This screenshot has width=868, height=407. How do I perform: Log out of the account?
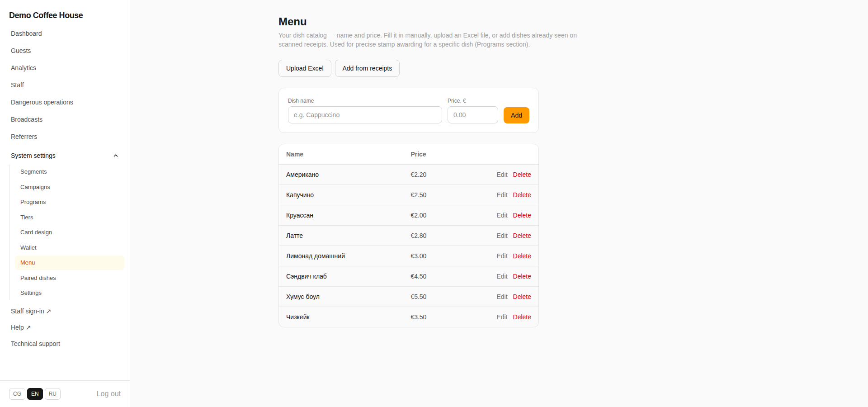pyautogui.click(x=108, y=394)
